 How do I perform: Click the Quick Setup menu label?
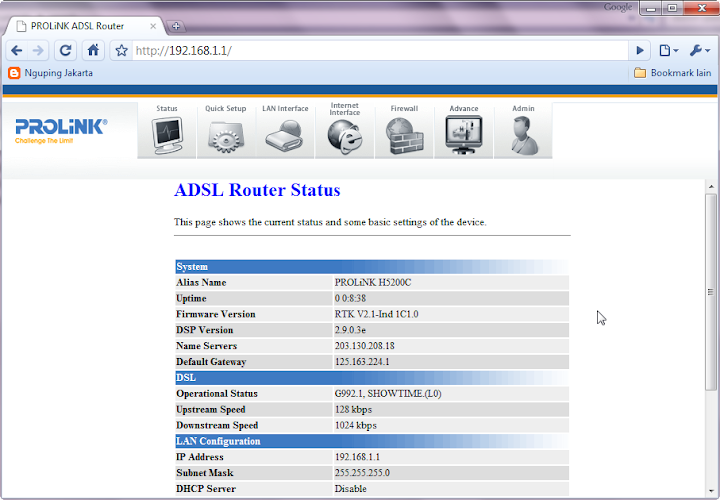(x=225, y=109)
